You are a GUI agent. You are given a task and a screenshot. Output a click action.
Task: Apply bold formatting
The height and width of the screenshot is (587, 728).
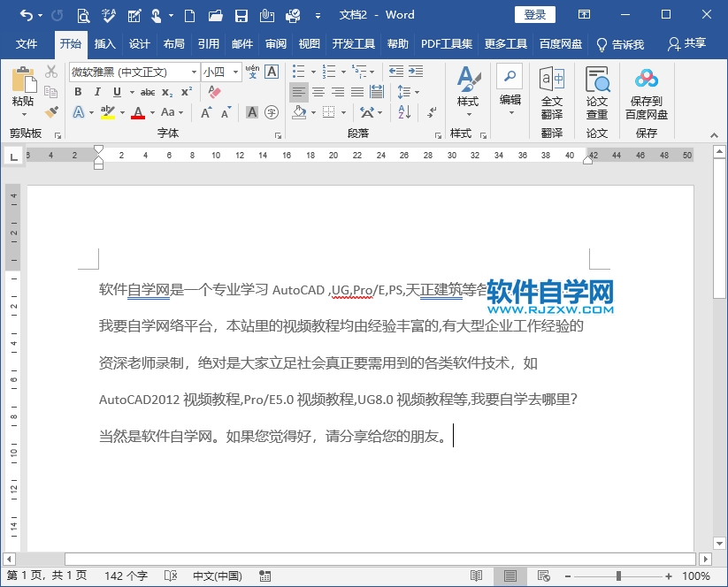pos(77,90)
